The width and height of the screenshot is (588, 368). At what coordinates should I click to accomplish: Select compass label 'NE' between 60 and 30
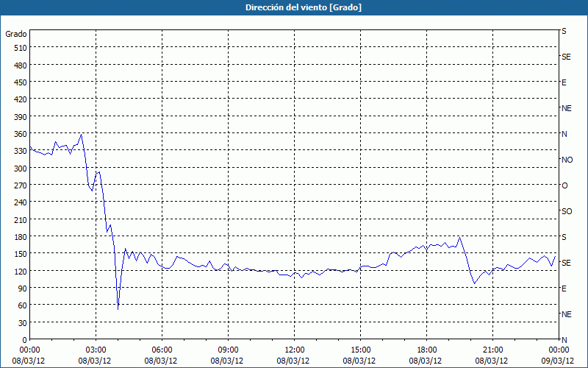pyautogui.click(x=566, y=314)
